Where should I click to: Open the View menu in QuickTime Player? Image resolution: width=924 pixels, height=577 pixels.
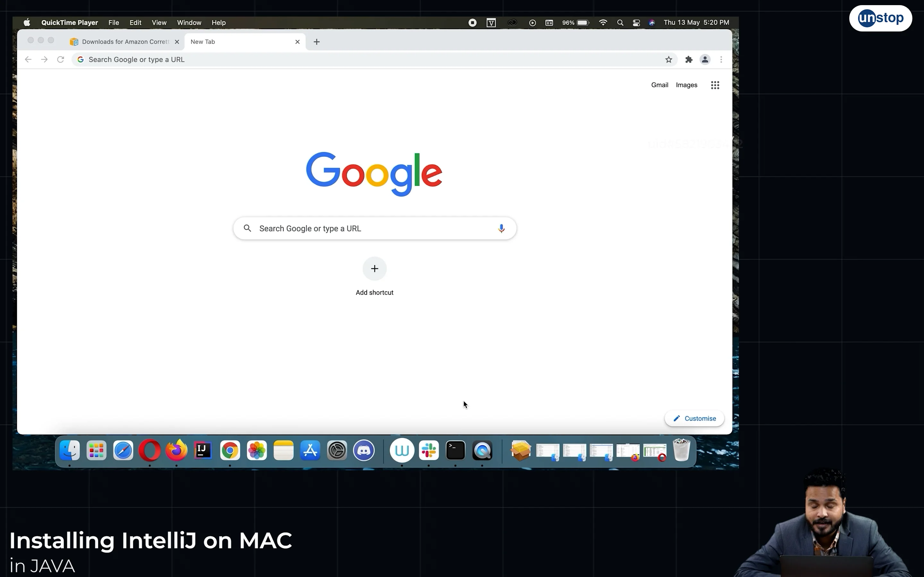[159, 22]
